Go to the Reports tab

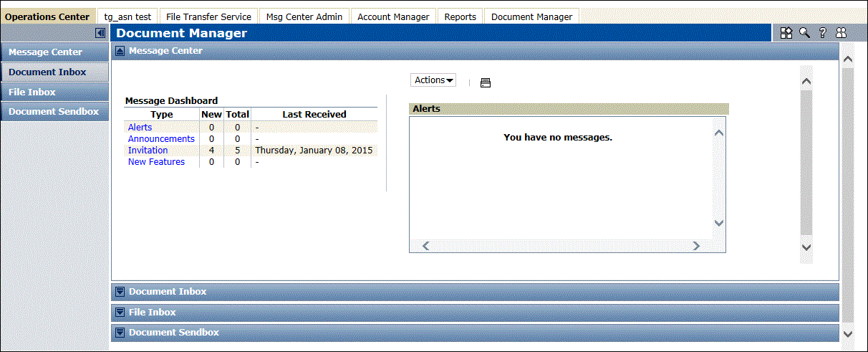click(x=460, y=16)
